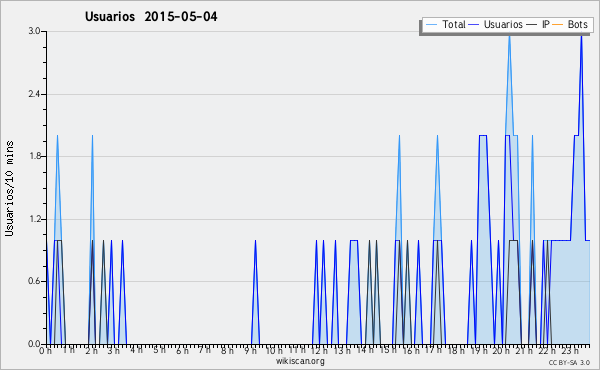The width and height of the screenshot is (600, 370).
Task: Click the Usuarios peak of 3.0 after 23 h
Action: [582, 35]
